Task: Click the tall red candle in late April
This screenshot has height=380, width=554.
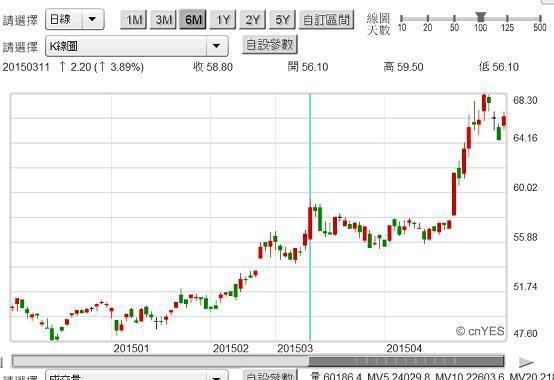Action: click(x=454, y=194)
